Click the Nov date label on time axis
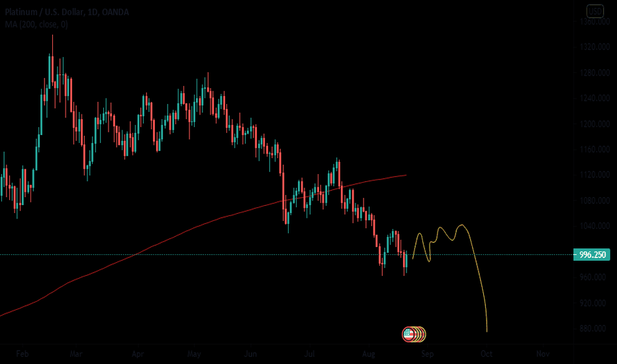The height and width of the screenshot is (364, 617). (543, 354)
